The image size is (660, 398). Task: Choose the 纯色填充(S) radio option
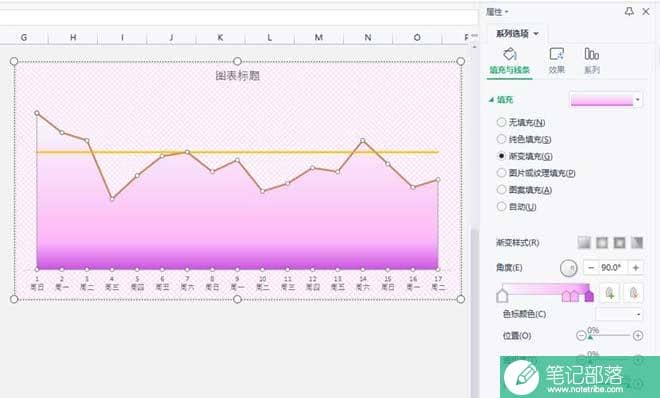click(x=501, y=139)
